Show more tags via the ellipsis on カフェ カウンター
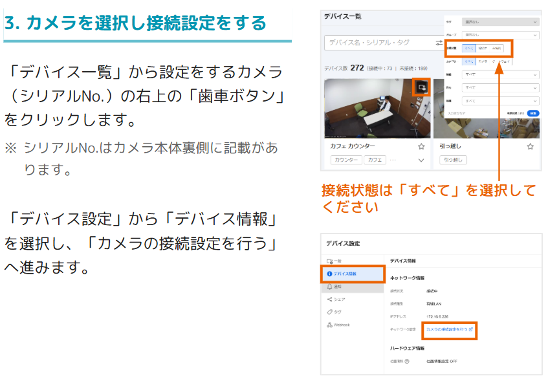 [x=393, y=160]
